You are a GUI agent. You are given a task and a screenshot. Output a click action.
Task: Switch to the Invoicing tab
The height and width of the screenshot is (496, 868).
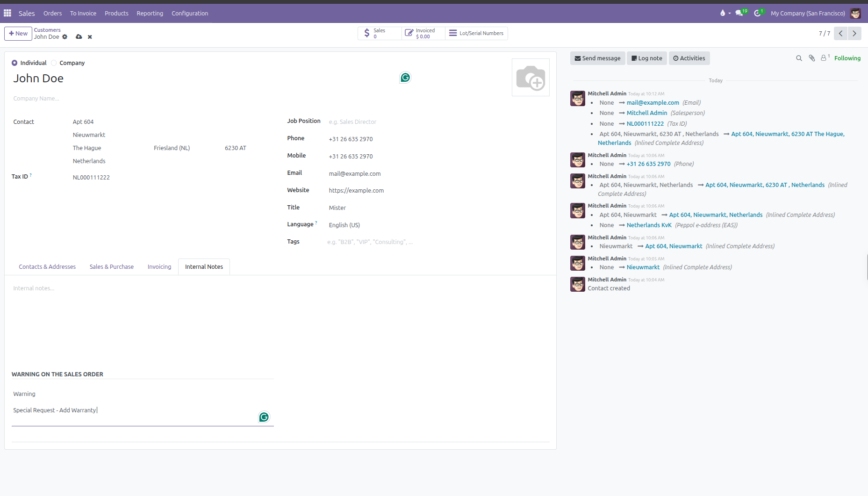pos(159,267)
